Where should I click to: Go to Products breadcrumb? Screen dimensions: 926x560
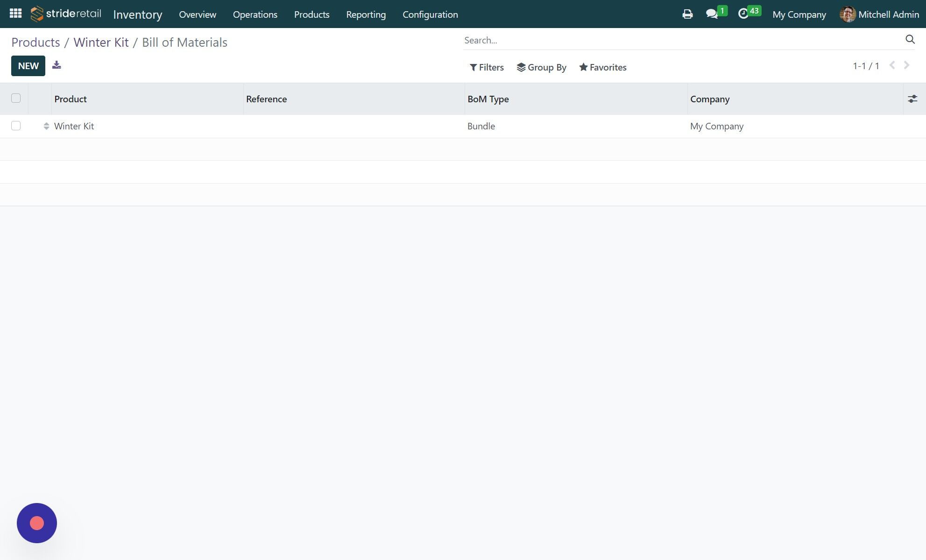(x=35, y=42)
